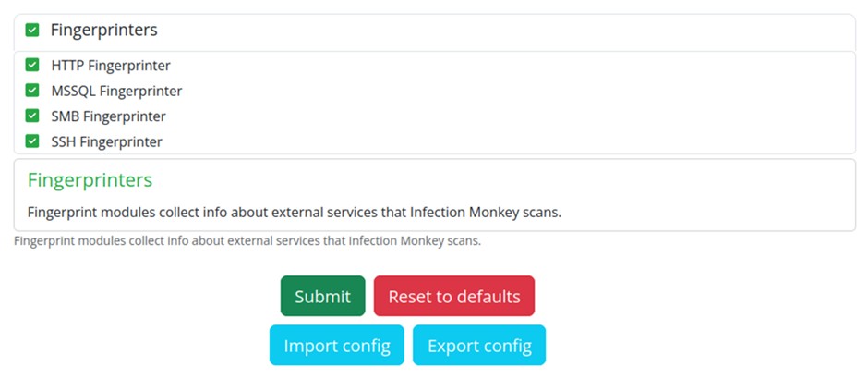Click the HTTP Fingerprinter label text
This screenshot has width=868, height=379.
pyautogui.click(x=111, y=66)
